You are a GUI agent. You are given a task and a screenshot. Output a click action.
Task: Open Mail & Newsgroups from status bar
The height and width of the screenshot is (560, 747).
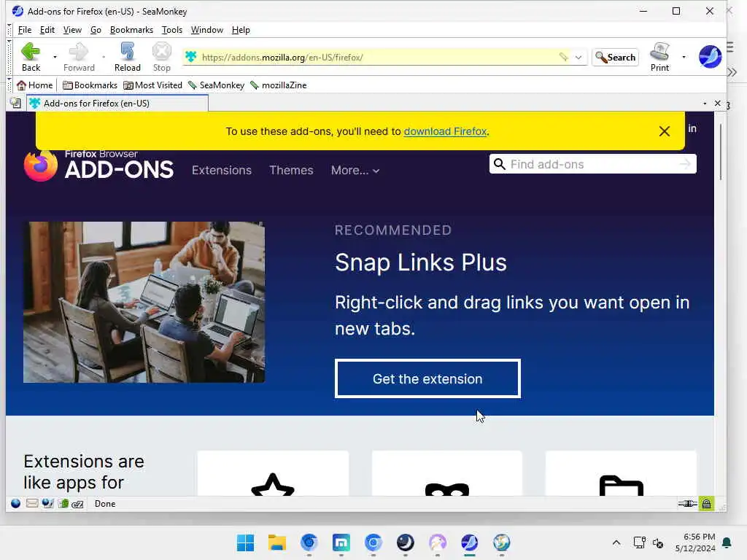(x=32, y=503)
